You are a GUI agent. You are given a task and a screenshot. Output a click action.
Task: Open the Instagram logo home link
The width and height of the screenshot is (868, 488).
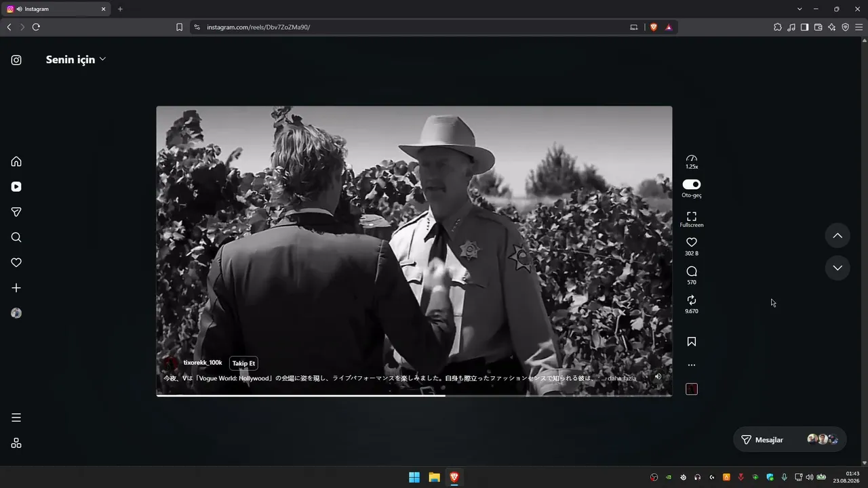pos(16,60)
